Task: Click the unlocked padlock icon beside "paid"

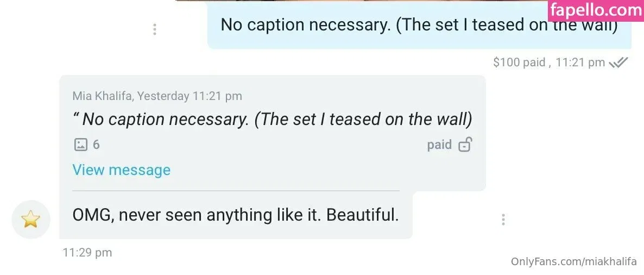Action: 465,145
